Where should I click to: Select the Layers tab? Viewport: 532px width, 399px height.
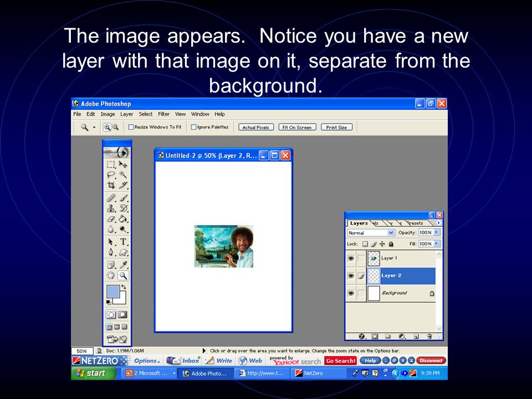pyautogui.click(x=359, y=223)
